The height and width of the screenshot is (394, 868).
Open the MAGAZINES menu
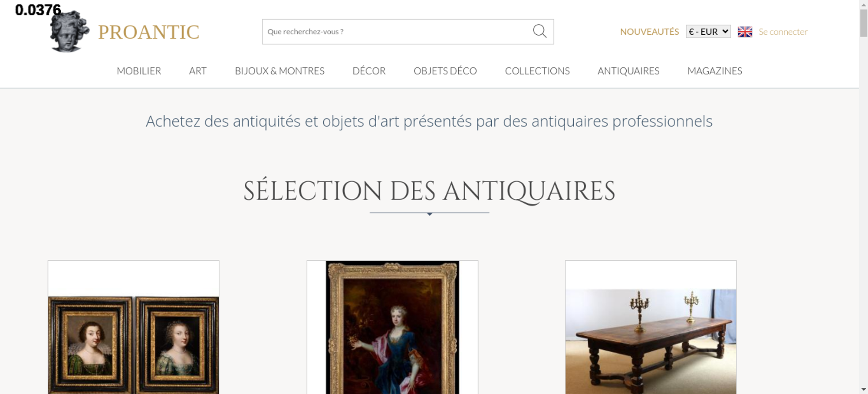coord(715,71)
